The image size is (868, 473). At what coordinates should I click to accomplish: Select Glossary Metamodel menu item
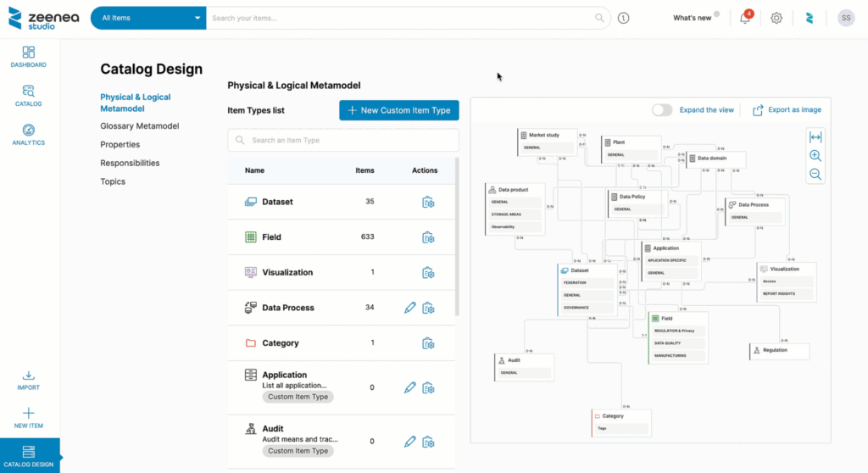(139, 126)
